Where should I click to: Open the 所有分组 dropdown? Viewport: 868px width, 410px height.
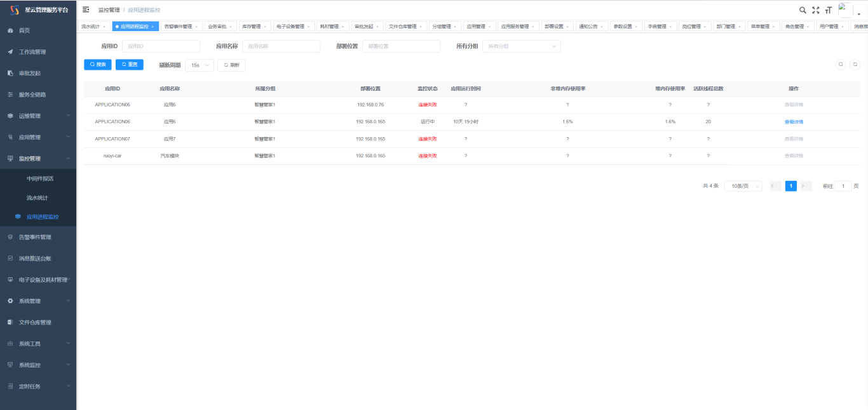(x=521, y=46)
